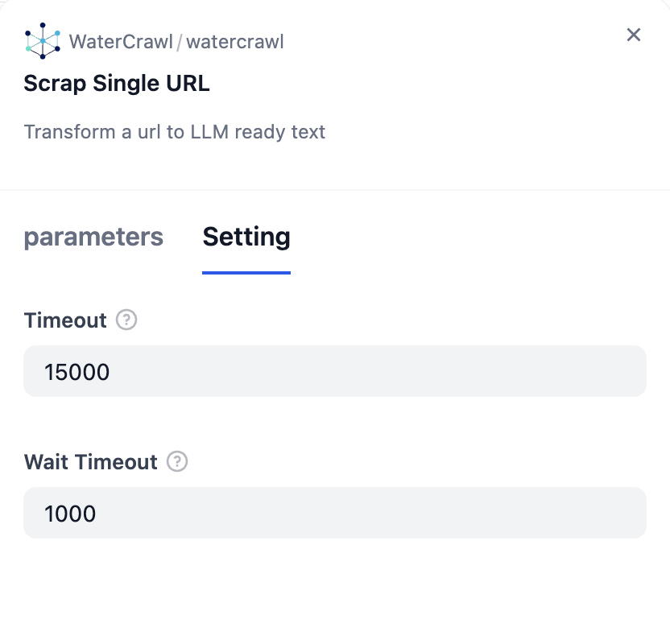
Task: Focus the Timeout input field
Action: (334, 371)
